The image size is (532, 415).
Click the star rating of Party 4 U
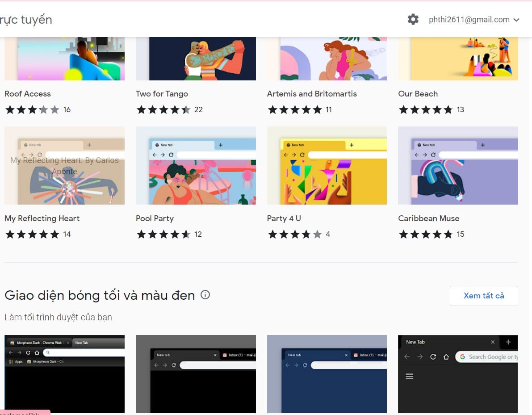295,234
